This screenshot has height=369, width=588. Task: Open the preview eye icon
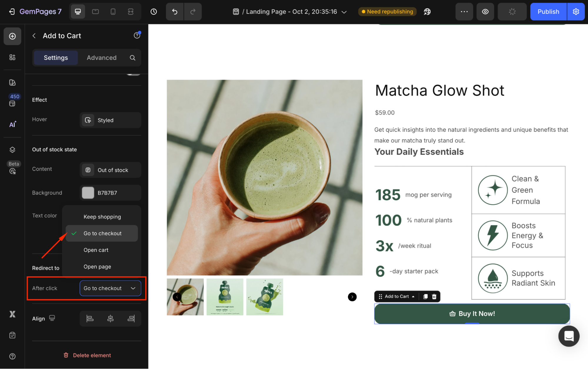point(485,12)
